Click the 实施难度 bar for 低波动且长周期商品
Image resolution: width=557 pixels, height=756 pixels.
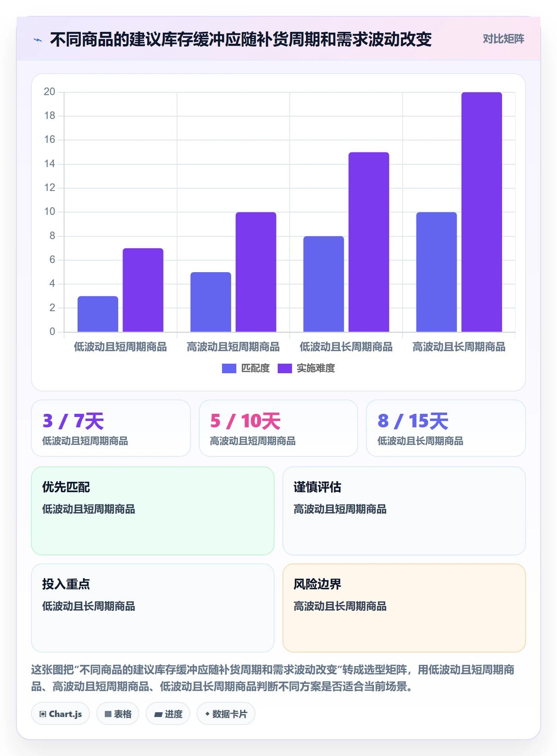[x=369, y=242]
